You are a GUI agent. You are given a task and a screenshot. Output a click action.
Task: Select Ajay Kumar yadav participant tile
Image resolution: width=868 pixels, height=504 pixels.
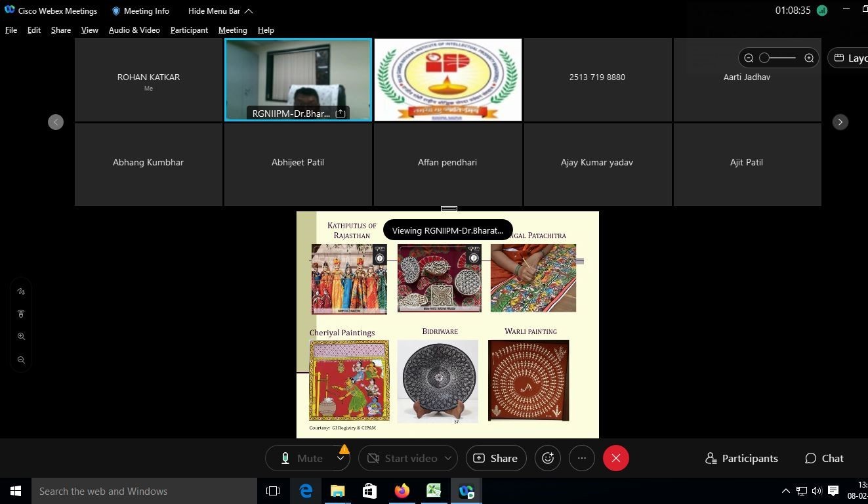click(597, 165)
